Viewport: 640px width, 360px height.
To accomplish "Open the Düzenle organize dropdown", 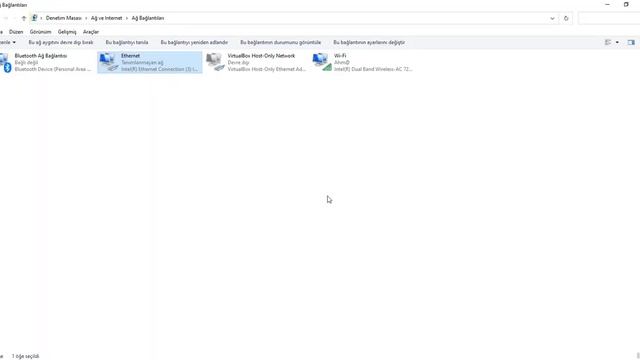I will pos(8,42).
